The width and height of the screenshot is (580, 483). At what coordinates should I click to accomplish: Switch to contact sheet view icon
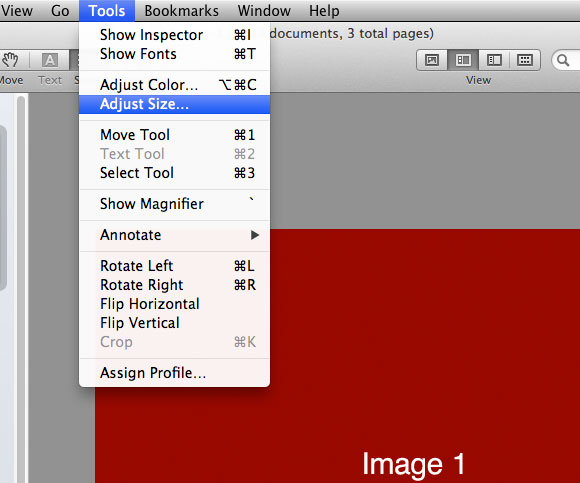point(525,60)
